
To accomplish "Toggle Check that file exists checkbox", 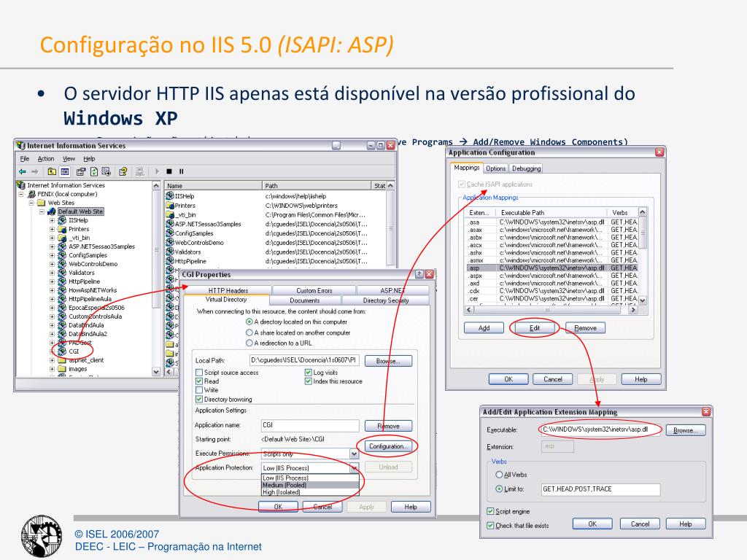I will (490, 526).
